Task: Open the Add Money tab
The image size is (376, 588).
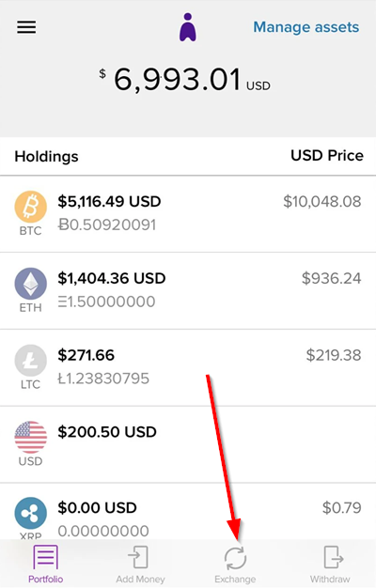Action: [140, 565]
